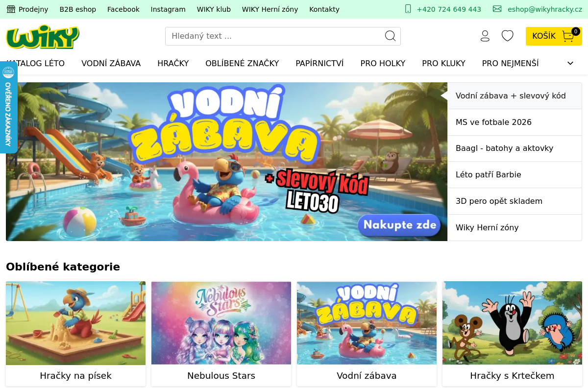Open the OBLÍBENÉ ZNAČKY menu
588x392 pixels.
pyautogui.click(x=242, y=63)
